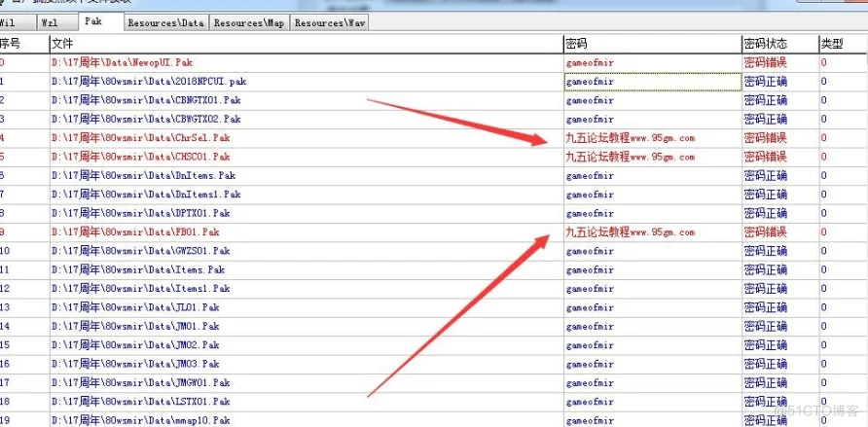Image resolution: width=868 pixels, height=427 pixels.
Task: Select JM01.Pak file row
Action: click(x=135, y=327)
